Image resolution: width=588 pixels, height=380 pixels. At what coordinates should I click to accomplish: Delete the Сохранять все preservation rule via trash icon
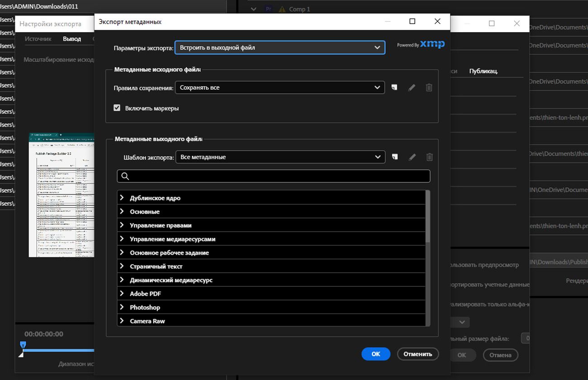429,87
